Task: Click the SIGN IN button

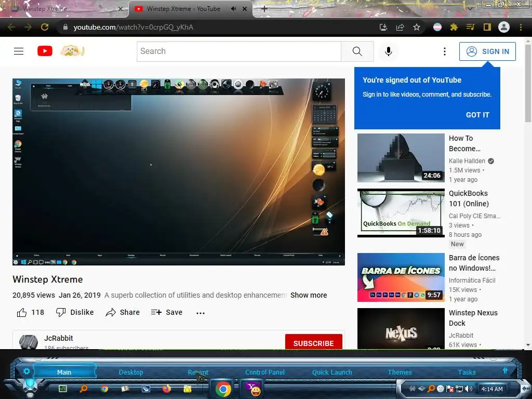Action: pyautogui.click(x=487, y=51)
